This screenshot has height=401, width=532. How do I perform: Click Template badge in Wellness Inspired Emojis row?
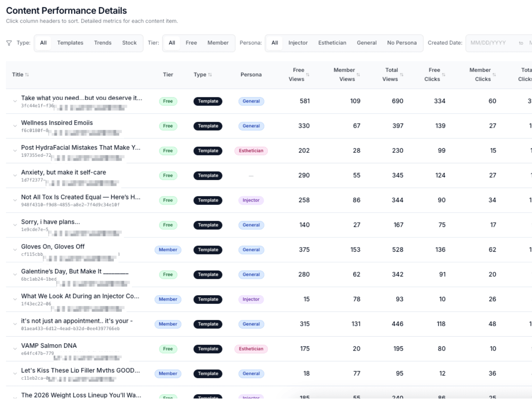pos(208,126)
